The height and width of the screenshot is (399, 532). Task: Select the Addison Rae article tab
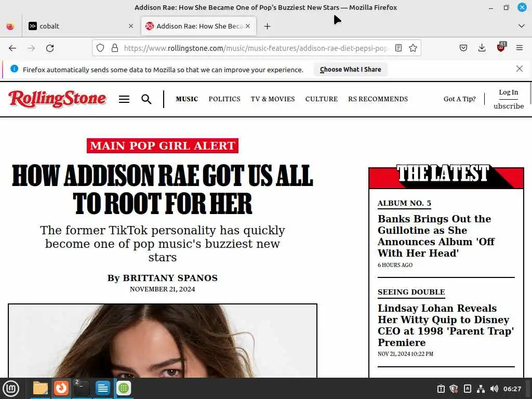point(198,26)
